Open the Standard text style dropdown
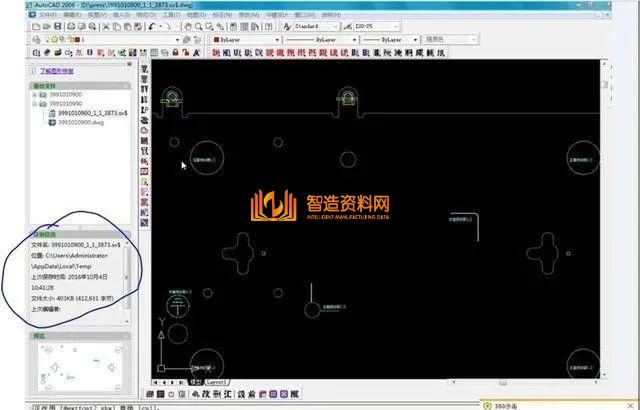The height and width of the screenshot is (410, 640). point(336,27)
